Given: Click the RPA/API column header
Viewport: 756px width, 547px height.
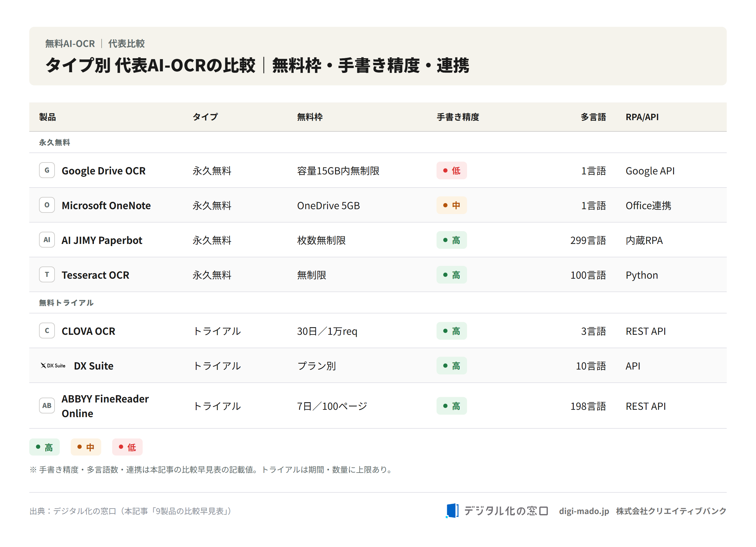Looking at the screenshot, I should coord(642,117).
